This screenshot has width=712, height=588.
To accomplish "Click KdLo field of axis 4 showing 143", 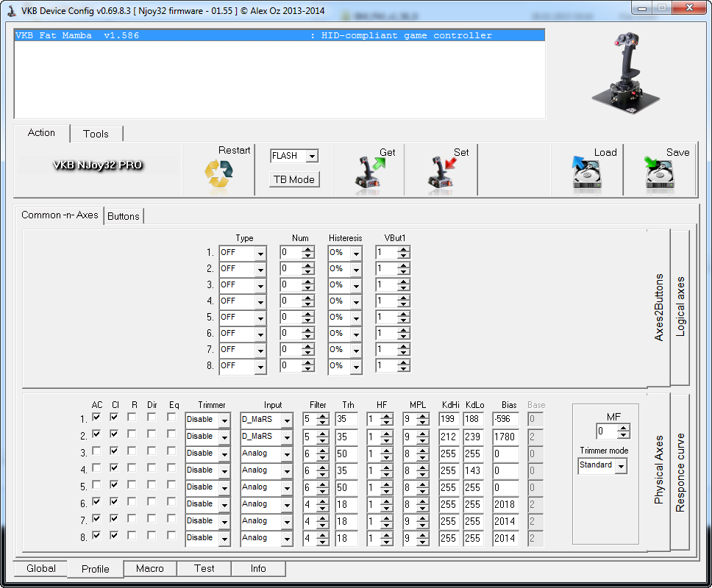I will (473, 470).
